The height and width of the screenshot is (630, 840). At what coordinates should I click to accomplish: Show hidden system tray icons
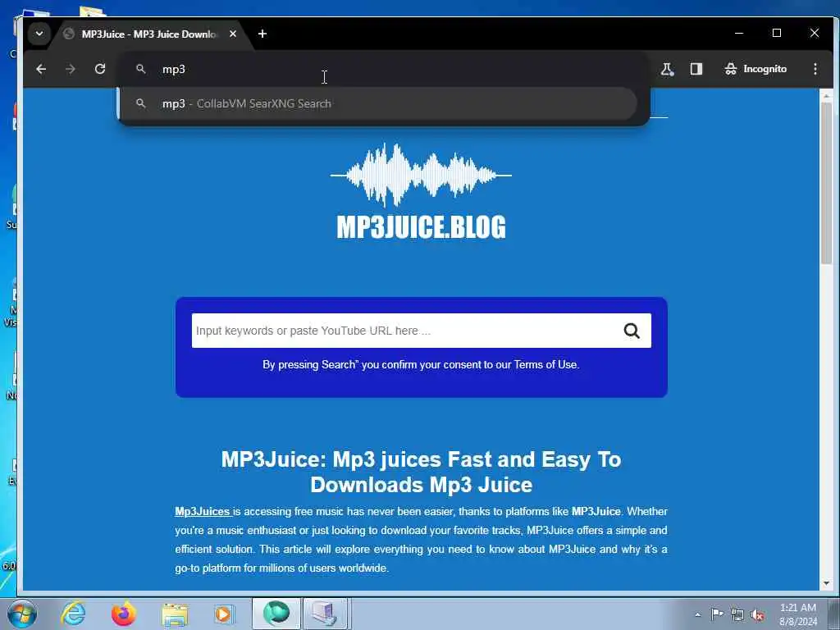coord(697,614)
